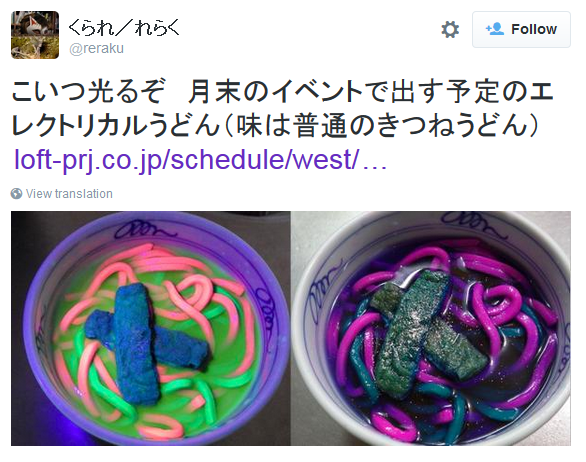Viewport: 586px width, 462px height.
Task: Click the globe icon beside View translation
Action: coord(16,193)
